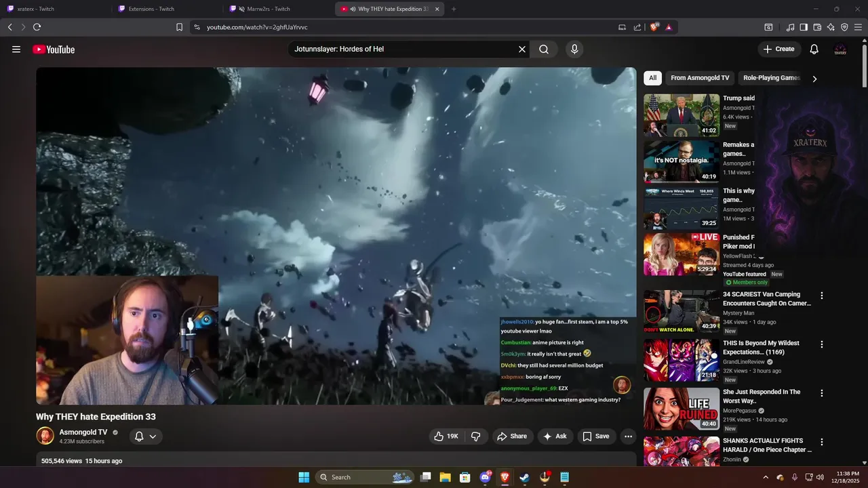Open options for THIS Is Beyond My Wildest video
The height and width of the screenshot is (488, 868).
point(822,344)
